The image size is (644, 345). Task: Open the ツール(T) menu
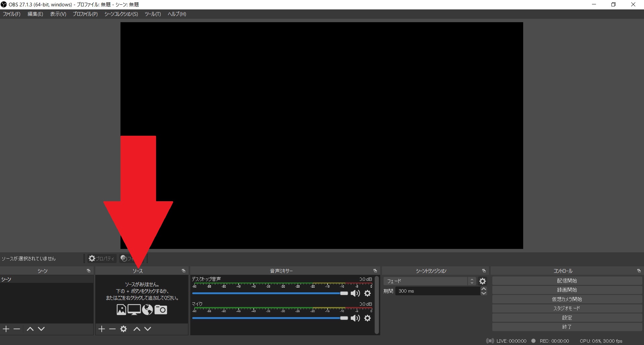coord(153,14)
